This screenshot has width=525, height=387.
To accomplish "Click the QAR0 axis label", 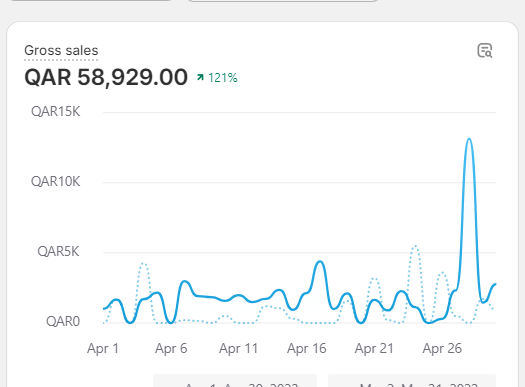I will [x=63, y=321].
